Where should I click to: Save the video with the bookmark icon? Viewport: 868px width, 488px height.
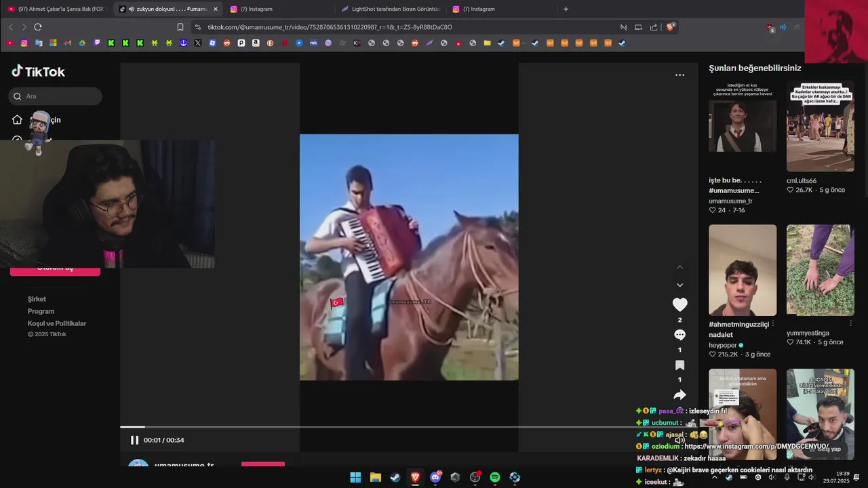[679, 365]
